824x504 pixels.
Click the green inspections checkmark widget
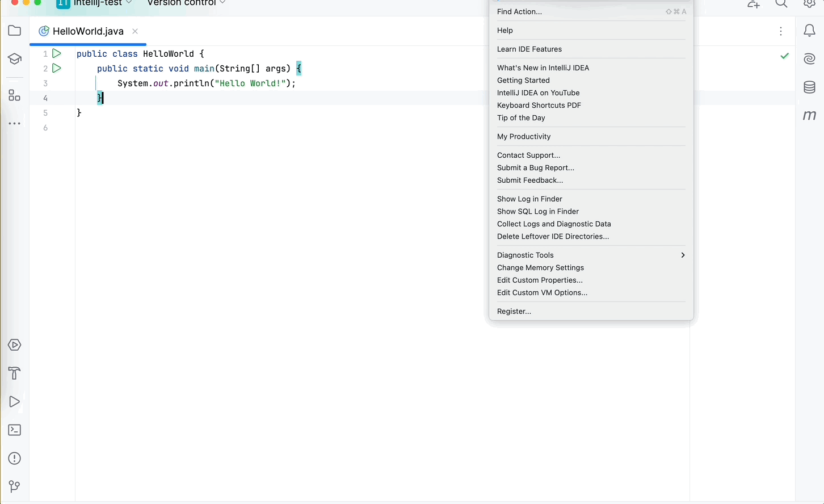coord(785,56)
